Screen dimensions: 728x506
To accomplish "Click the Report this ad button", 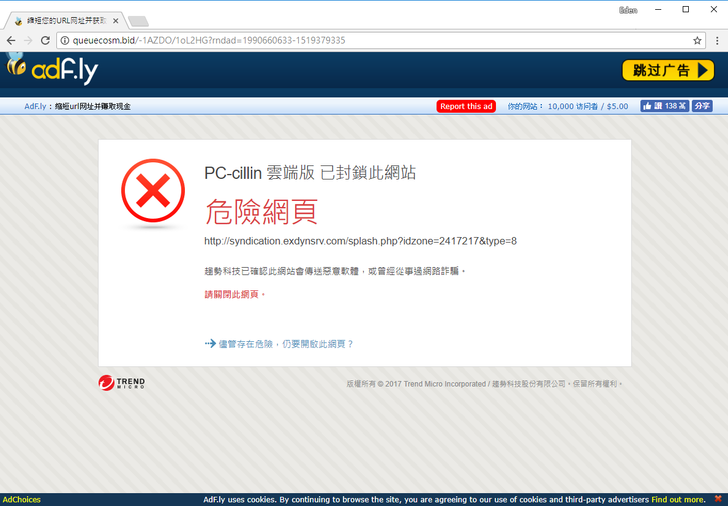I will [466, 106].
